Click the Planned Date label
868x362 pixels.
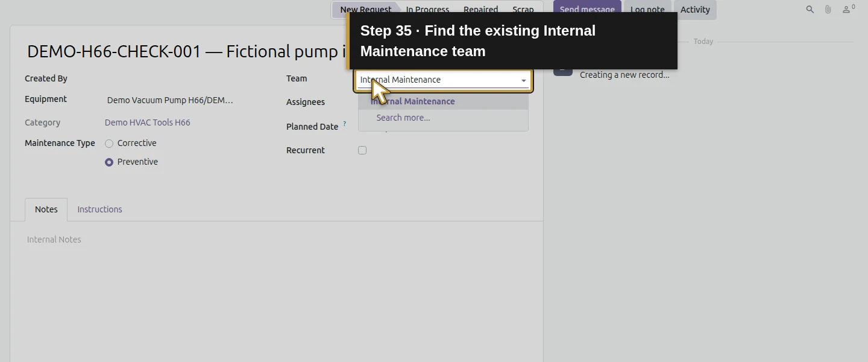coord(312,127)
